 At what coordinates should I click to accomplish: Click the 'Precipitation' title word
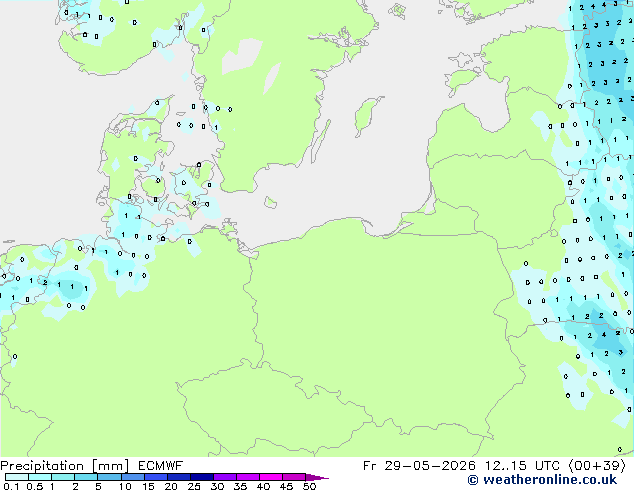click(42, 466)
